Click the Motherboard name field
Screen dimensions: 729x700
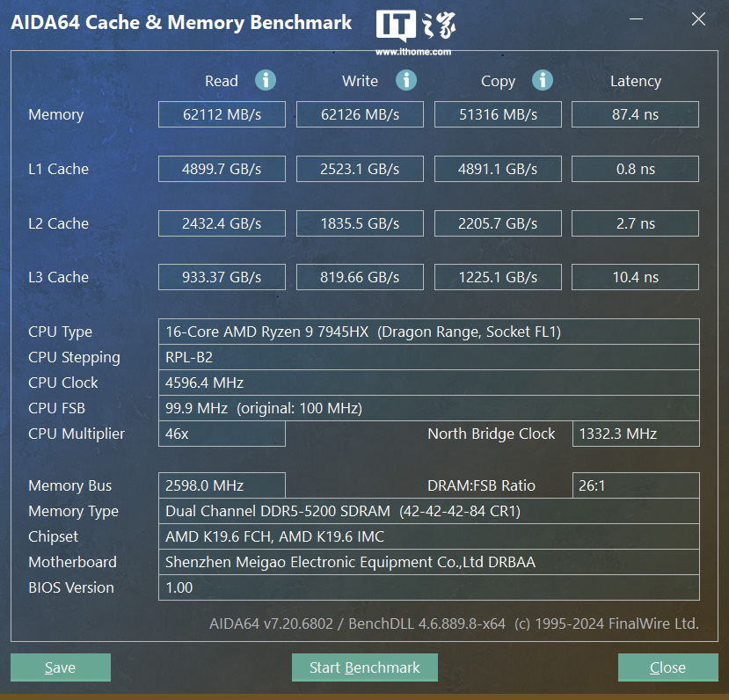point(428,562)
